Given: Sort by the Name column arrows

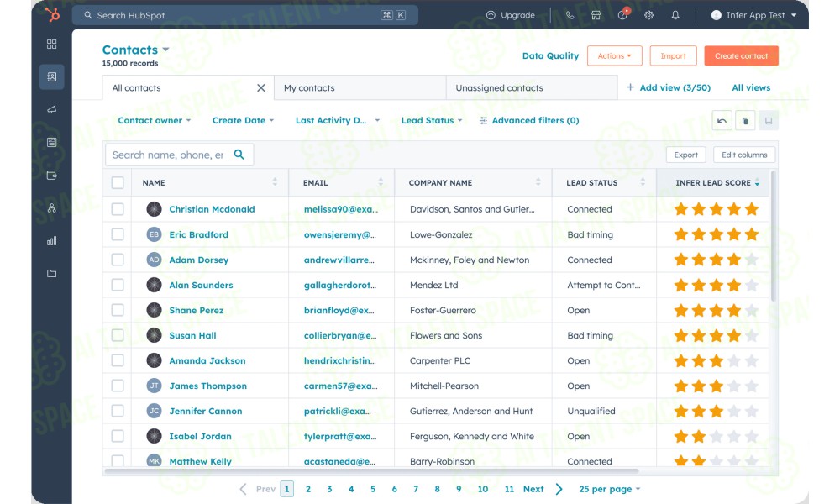Looking at the screenshot, I should [275, 182].
